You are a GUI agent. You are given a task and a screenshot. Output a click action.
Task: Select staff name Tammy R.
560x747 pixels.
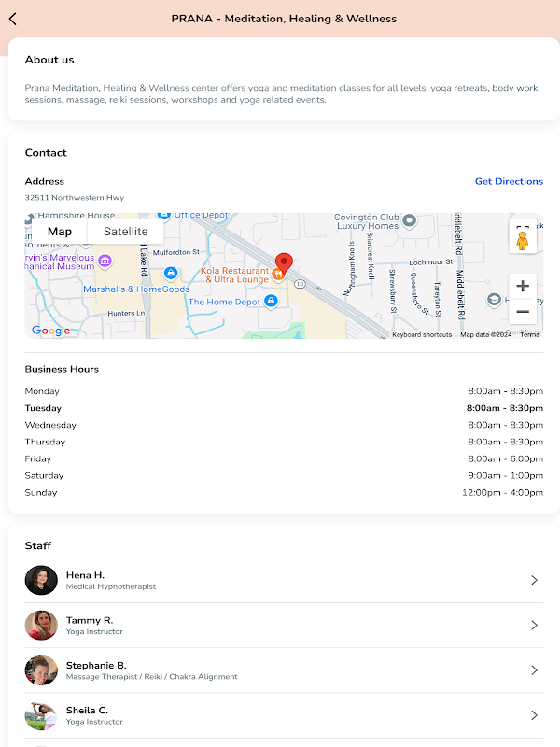[x=90, y=620]
